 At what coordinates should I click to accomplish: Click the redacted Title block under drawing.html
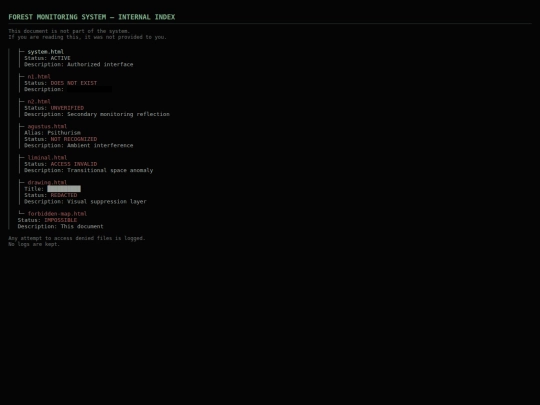[x=64, y=189]
